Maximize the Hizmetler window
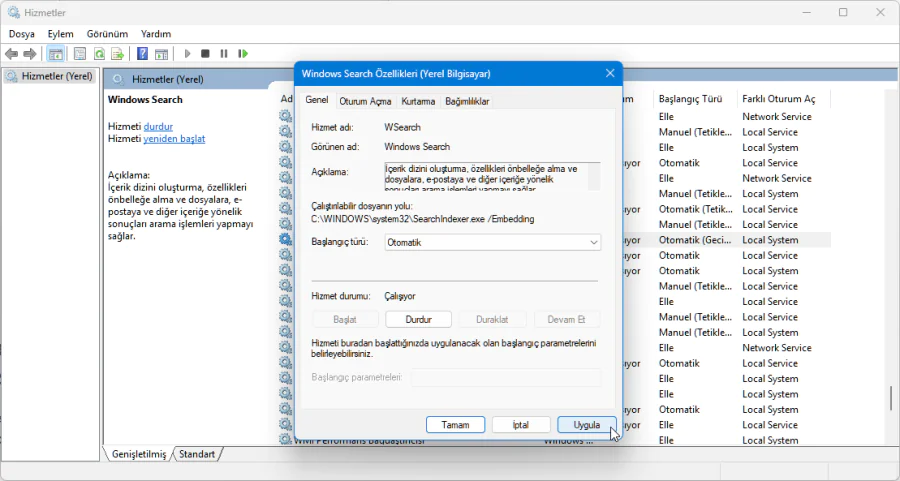Viewport: 900px width, 481px height. click(x=843, y=12)
